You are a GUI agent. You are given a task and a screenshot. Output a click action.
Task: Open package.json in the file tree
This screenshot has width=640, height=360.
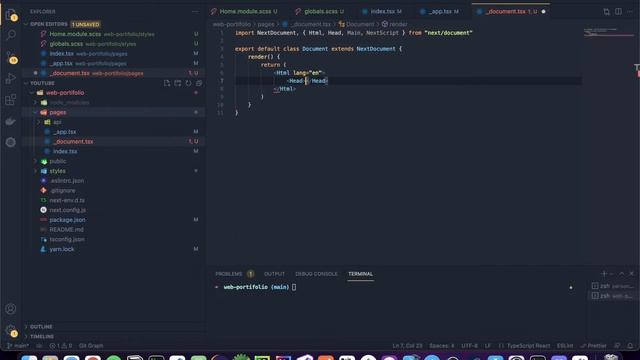67,220
